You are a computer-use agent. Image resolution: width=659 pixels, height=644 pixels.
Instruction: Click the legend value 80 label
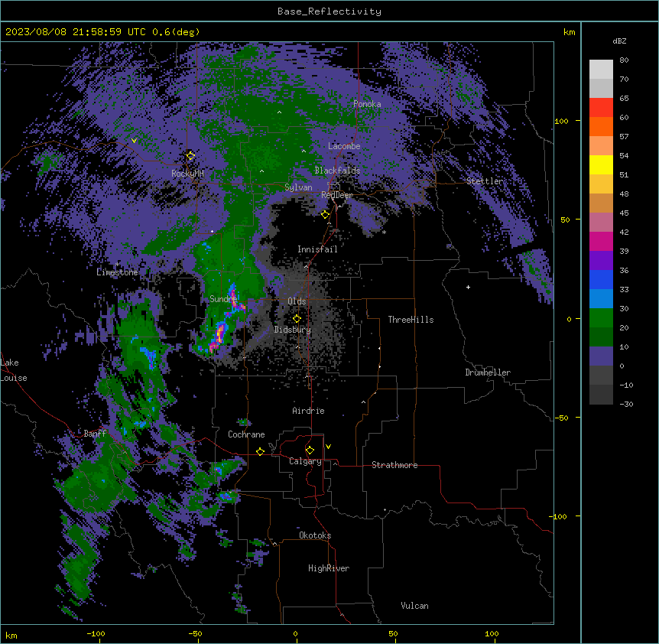click(624, 60)
